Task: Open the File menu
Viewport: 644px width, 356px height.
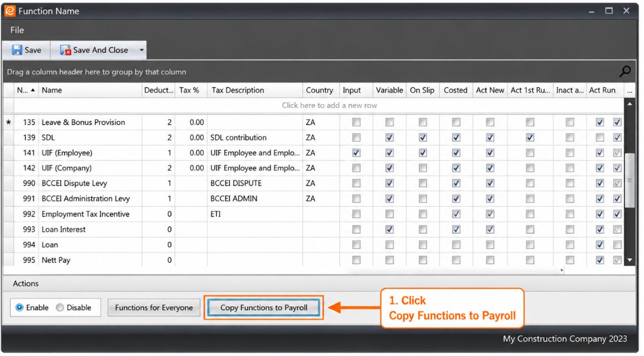Action: [x=17, y=30]
